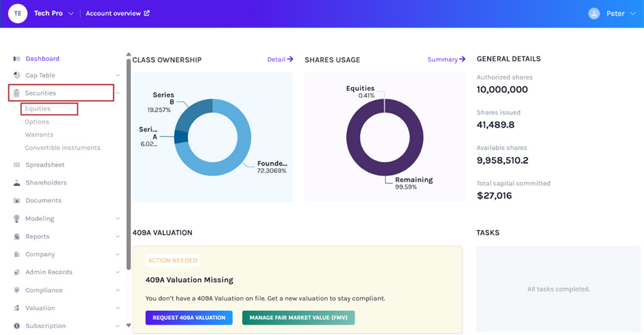
Task: Click the Dashboard icon in sidebar
Action: tap(17, 59)
